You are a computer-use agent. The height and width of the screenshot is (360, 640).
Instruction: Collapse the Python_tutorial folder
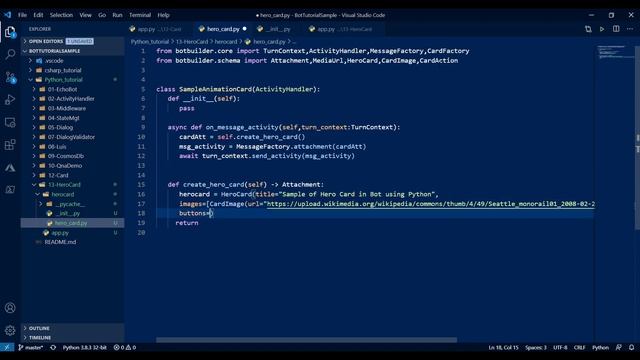click(73, 80)
